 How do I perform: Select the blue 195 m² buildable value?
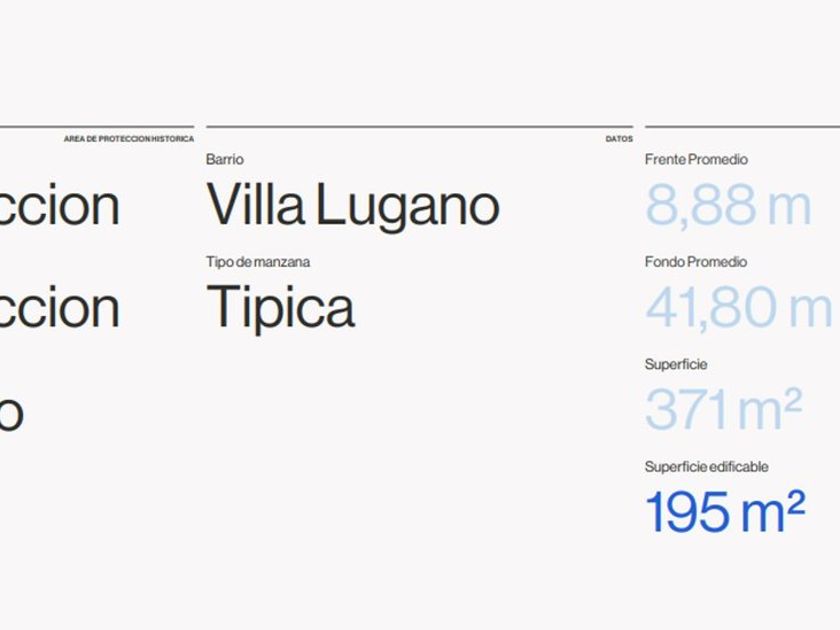coord(724,512)
